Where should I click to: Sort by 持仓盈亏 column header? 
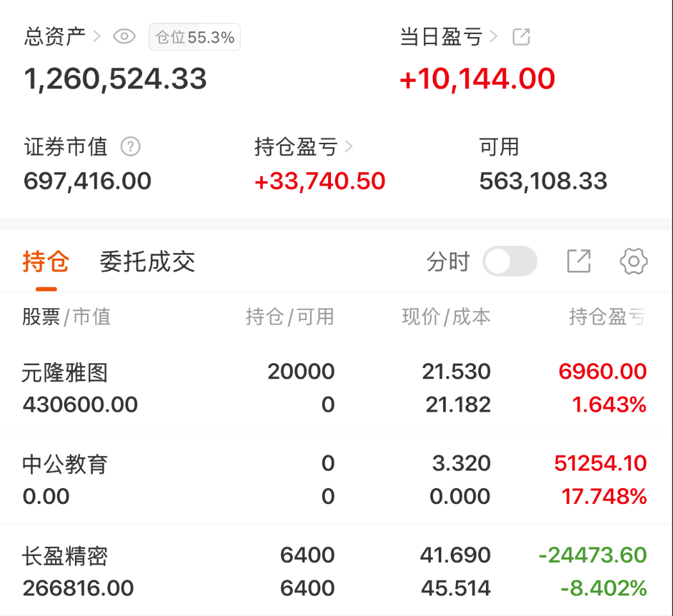(607, 317)
